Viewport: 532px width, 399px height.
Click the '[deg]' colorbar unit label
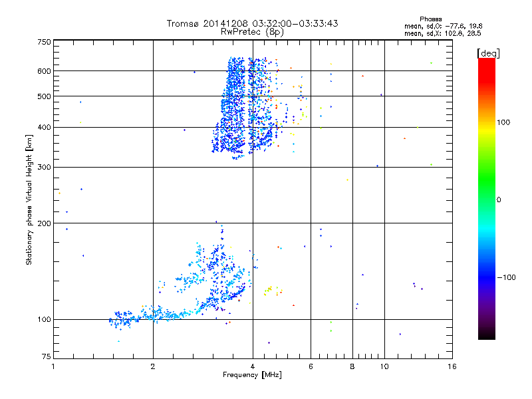pyautogui.click(x=488, y=53)
